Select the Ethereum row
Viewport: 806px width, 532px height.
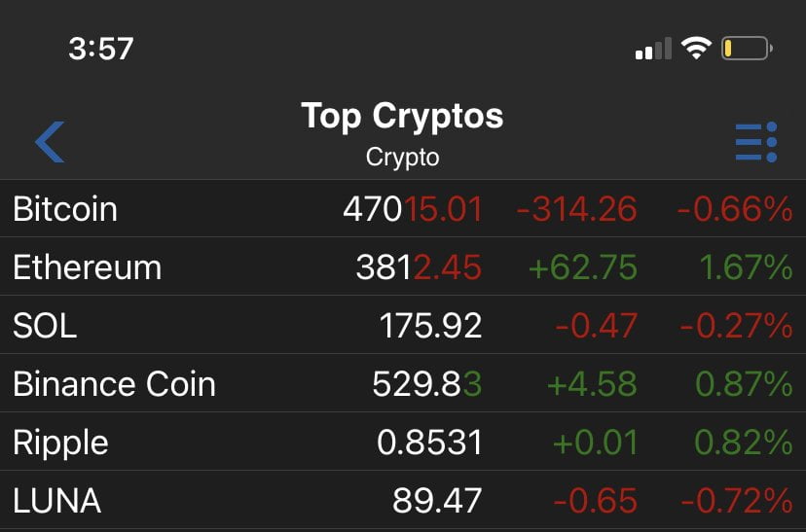[x=87, y=267]
